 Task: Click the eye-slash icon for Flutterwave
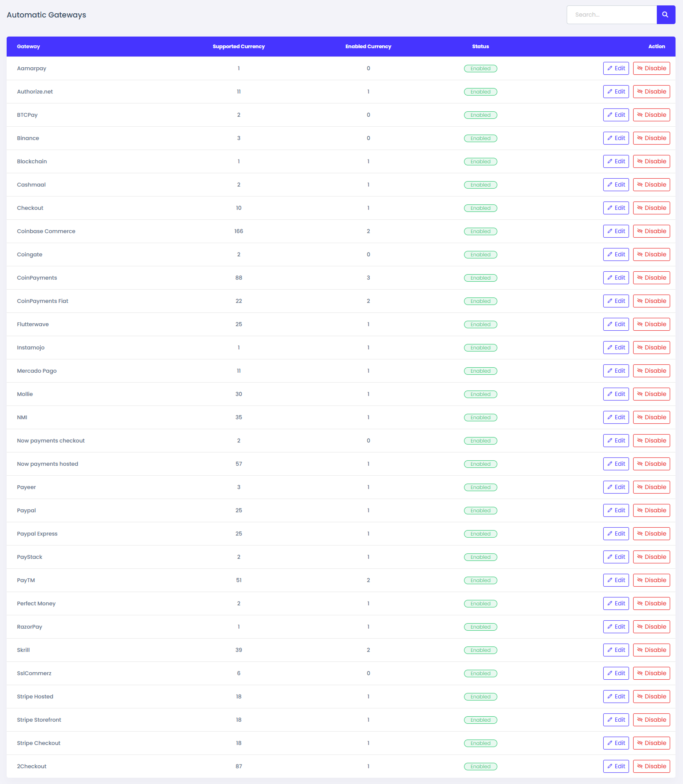pos(640,324)
